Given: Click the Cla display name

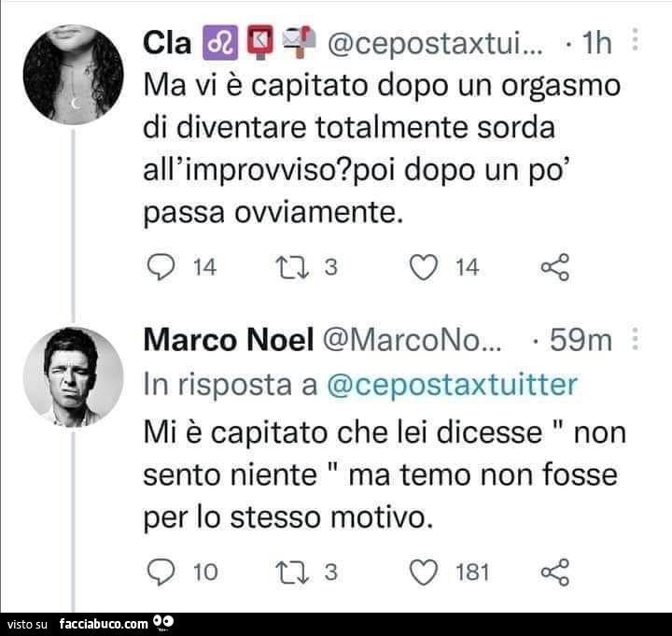Looking at the screenshot, I should [167, 43].
